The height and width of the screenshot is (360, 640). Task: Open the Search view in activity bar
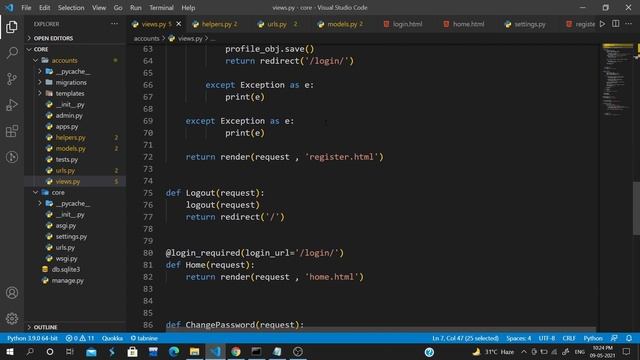tap(12, 53)
